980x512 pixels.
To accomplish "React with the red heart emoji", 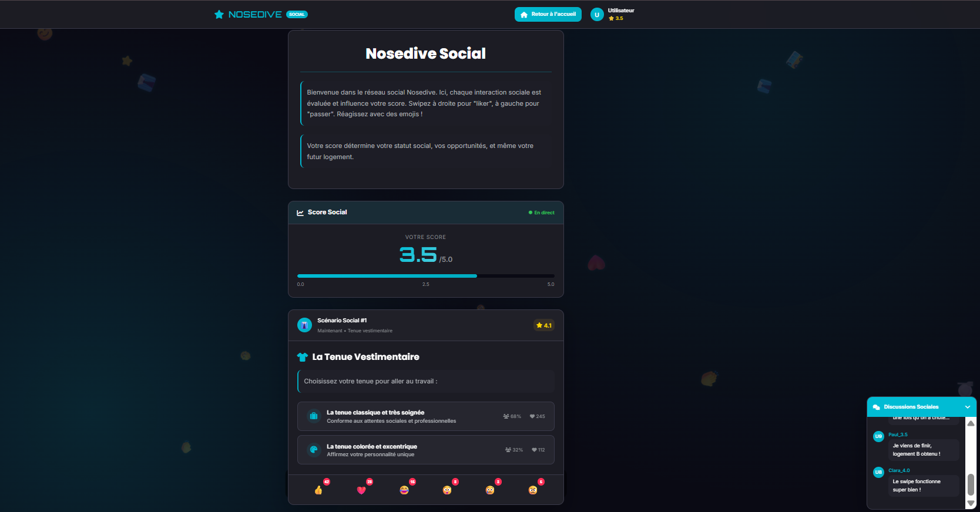I will click(361, 490).
